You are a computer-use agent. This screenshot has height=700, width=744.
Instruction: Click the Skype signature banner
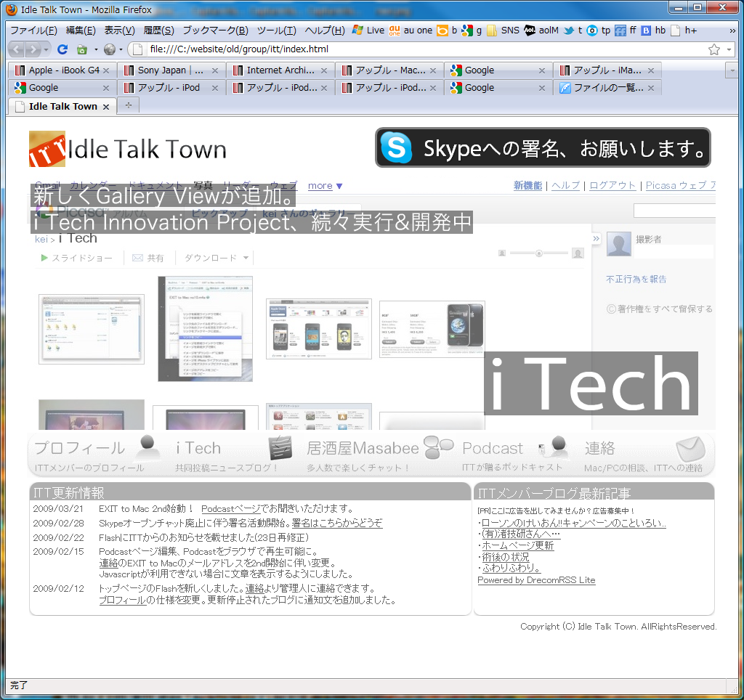[543, 147]
